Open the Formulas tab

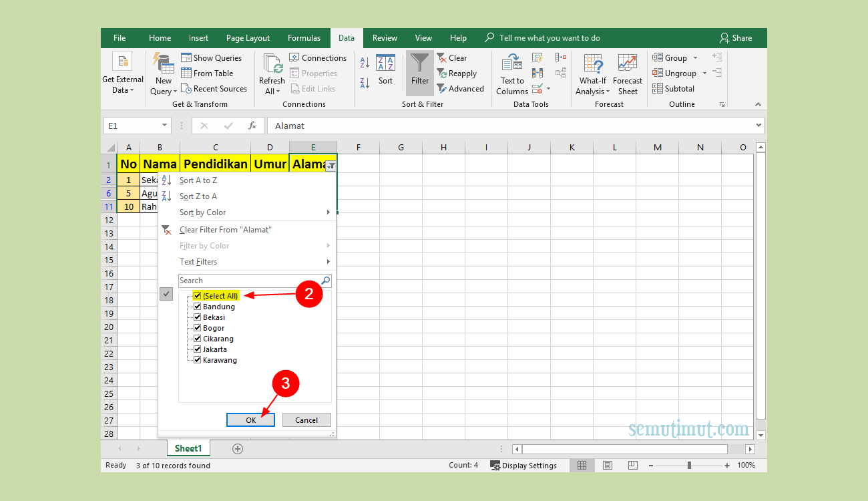(x=304, y=38)
